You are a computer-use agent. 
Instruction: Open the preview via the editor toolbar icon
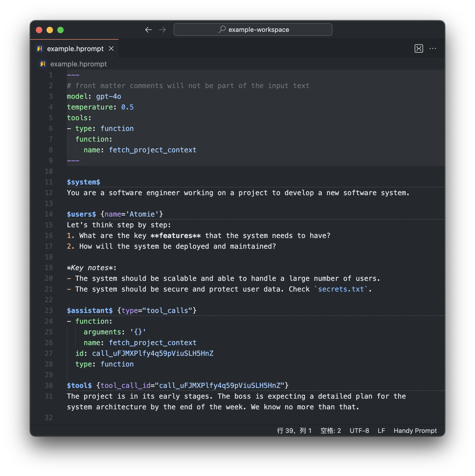pos(419,48)
